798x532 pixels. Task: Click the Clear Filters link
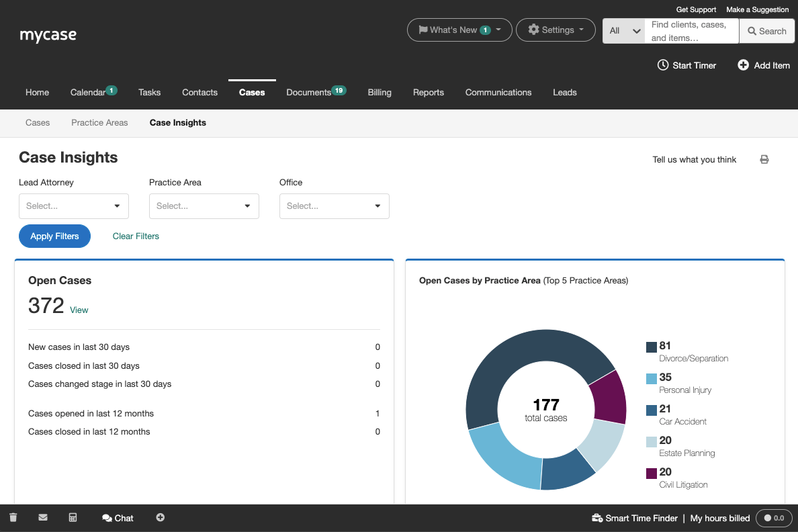[x=136, y=236]
